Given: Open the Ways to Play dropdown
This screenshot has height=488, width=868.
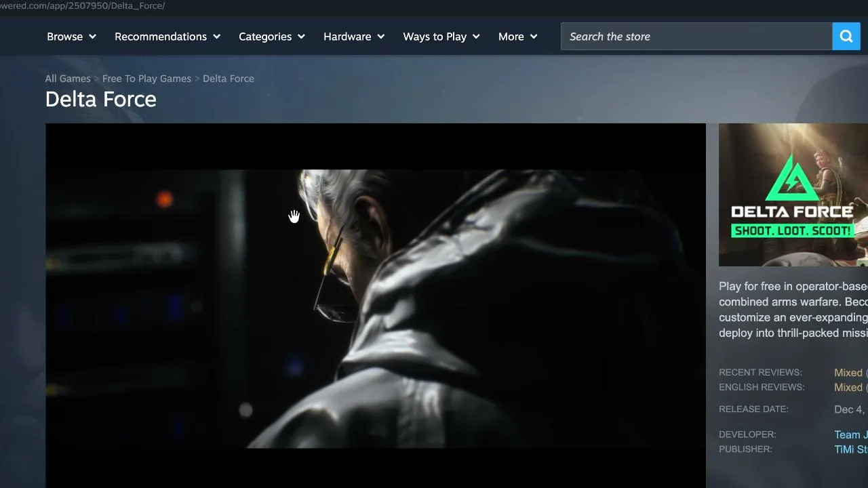Looking at the screenshot, I should (x=441, y=37).
